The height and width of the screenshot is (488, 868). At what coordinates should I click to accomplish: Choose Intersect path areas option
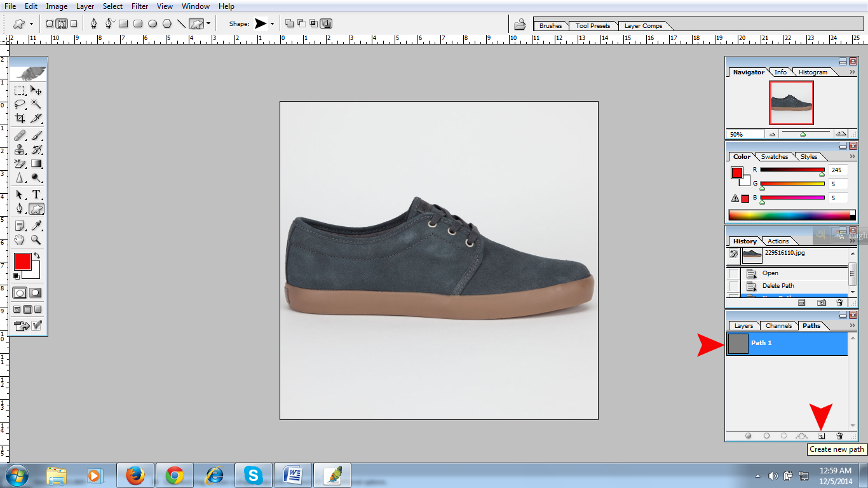pos(314,24)
